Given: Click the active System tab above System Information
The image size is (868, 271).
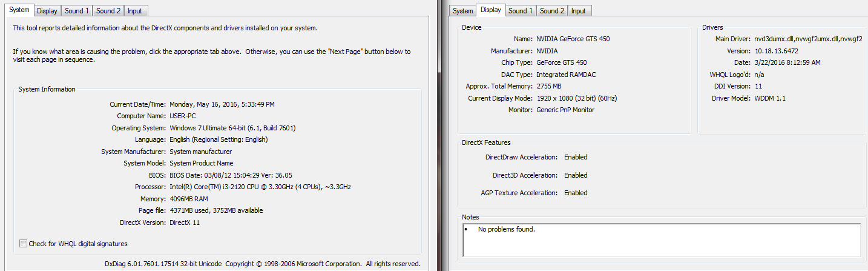Looking at the screenshot, I should [19, 10].
